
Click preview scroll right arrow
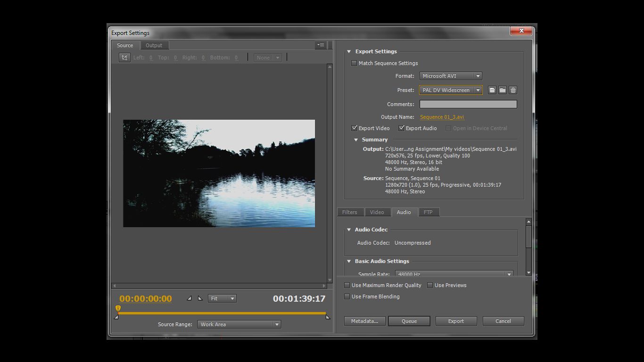[x=324, y=286]
